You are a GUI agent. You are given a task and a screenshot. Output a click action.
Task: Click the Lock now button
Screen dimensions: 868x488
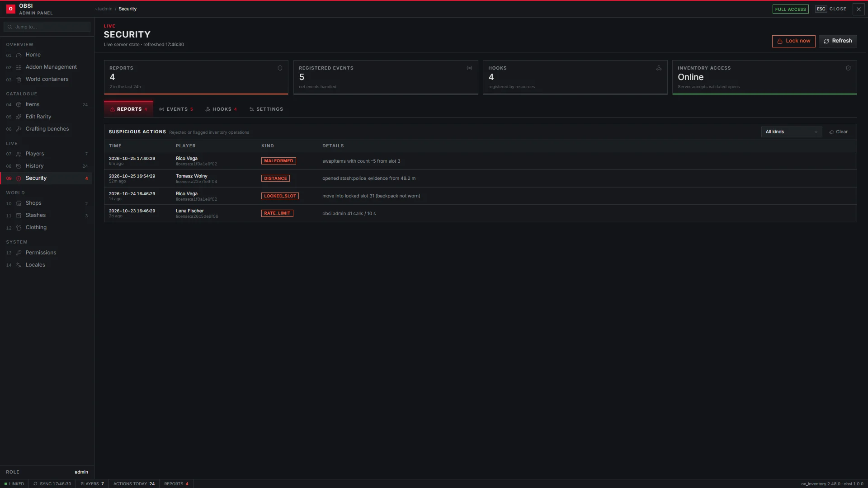pyautogui.click(x=793, y=41)
